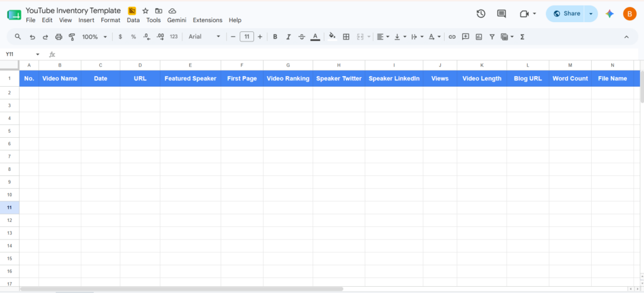The height and width of the screenshot is (293, 644).
Task: Open the Gemini sparkle icon
Action: pos(610,14)
